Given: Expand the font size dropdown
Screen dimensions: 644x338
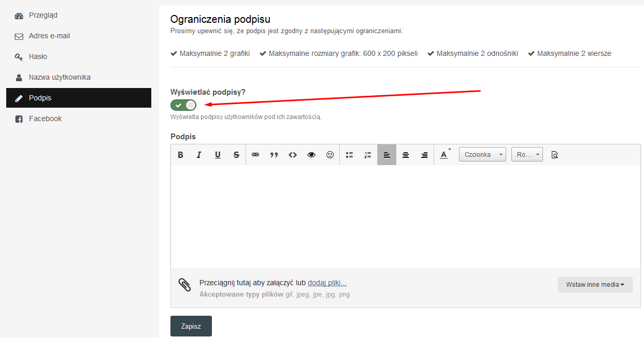Looking at the screenshot, I should coord(527,155).
